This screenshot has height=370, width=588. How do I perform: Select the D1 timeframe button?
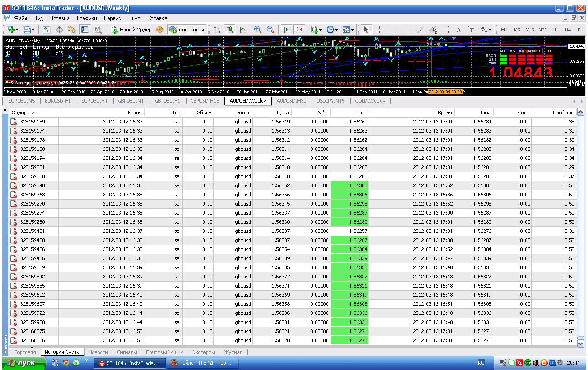tap(580, 30)
